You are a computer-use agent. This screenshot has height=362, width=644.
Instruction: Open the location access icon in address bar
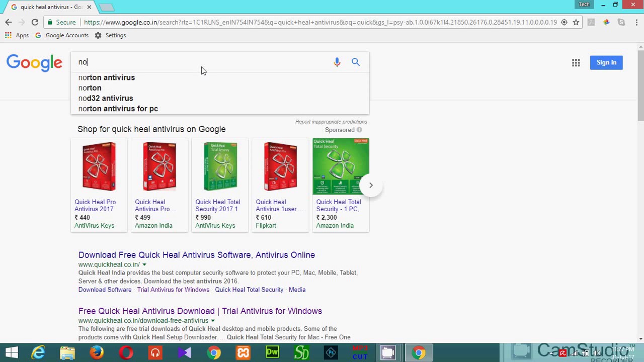click(x=564, y=22)
